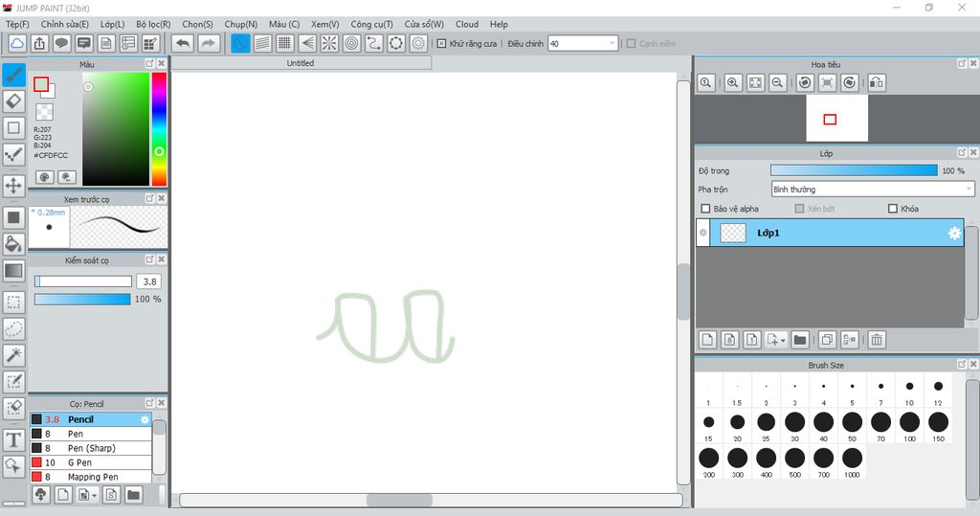Choose brush size 50 preset

(852, 427)
